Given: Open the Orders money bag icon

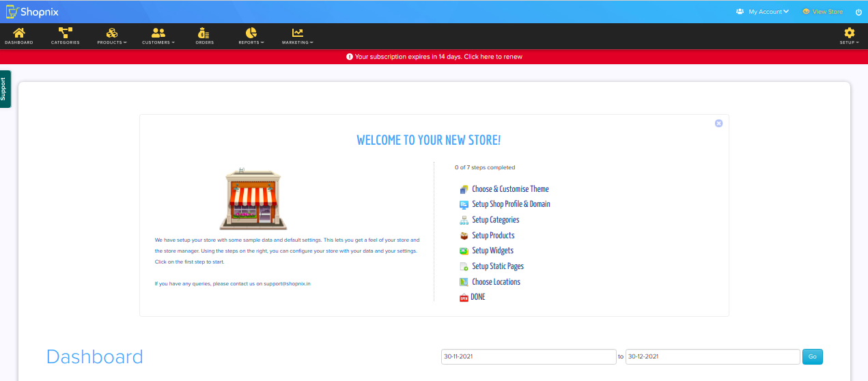Looking at the screenshot, I should pos(204,33).
